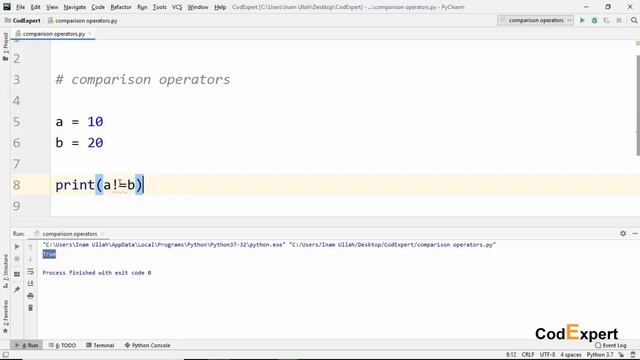Open the VCS menu
This screenshot has height=360, width=640.
pyautogui.click(x=177, y=7)
